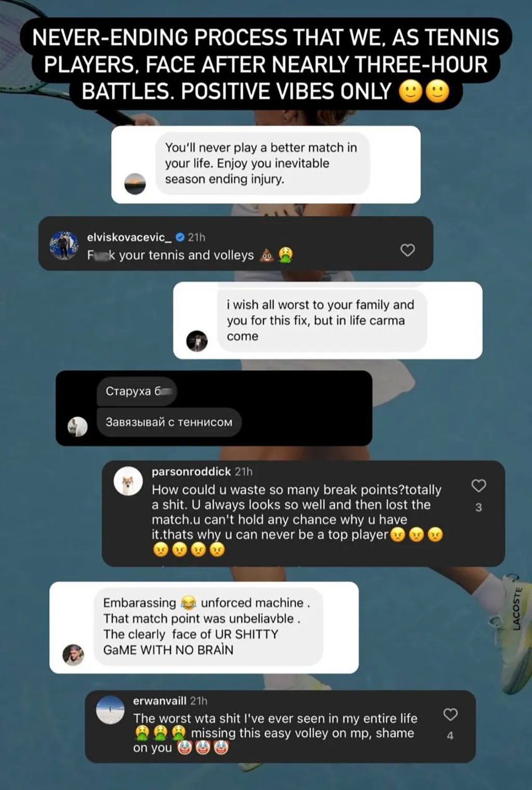532x790 pixels.
Task: Click the like count 4 on erwanvaill's comment
Action: (x=450, y=735)
